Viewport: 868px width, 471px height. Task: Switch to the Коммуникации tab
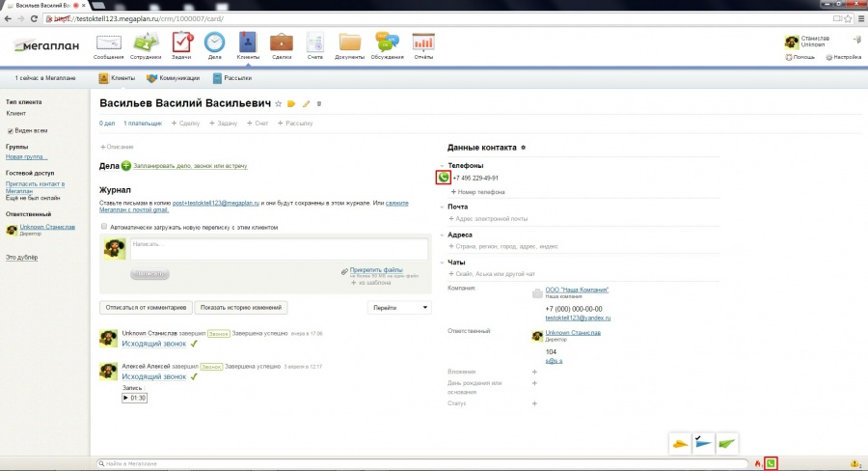tap(173, 79)
